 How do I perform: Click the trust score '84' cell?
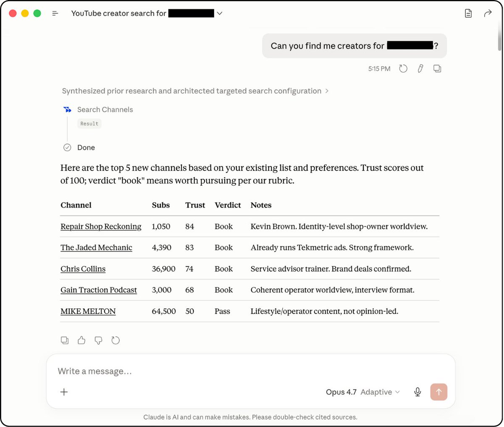189,227
